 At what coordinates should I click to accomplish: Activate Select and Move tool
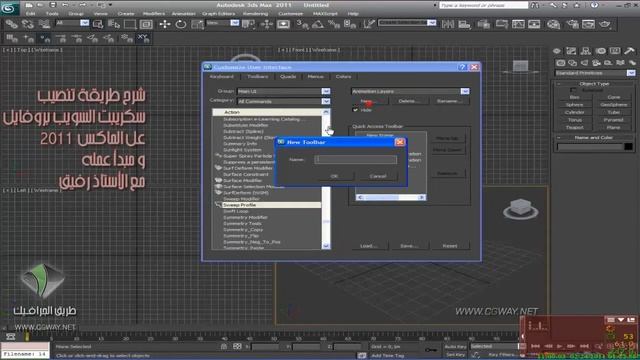pyautogui.click(x=165, y=24)
